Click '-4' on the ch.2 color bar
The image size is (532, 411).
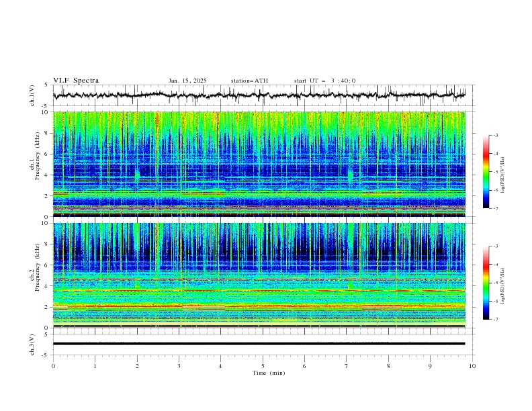pos(495,265)
